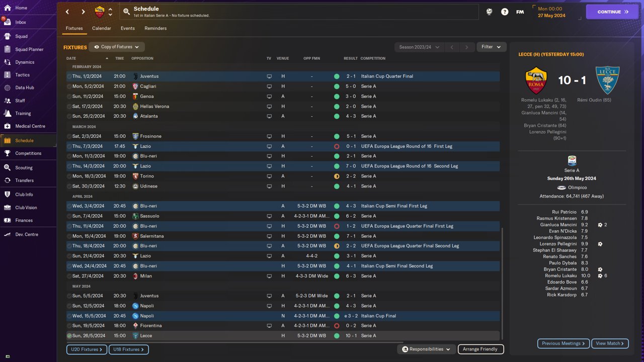644x362 pixels.
Task: Open the Squad Planner icon
Action: (x=8, y=49)
